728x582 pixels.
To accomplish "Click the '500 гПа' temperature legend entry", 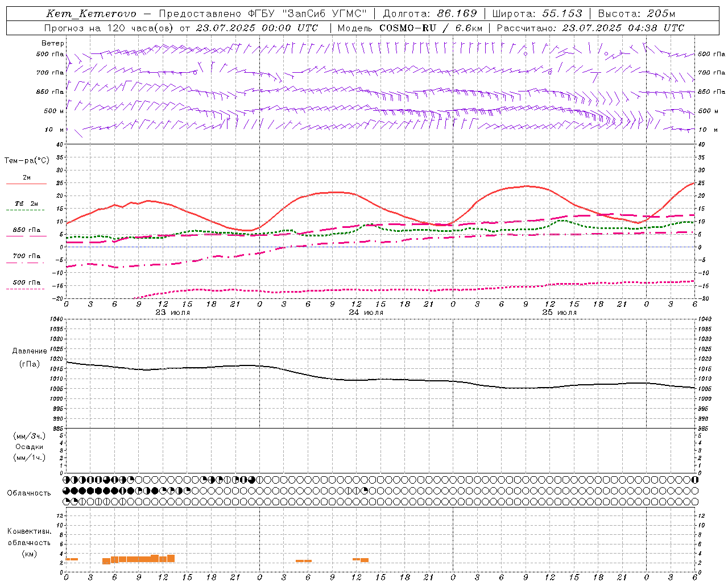I will (26, 282).
